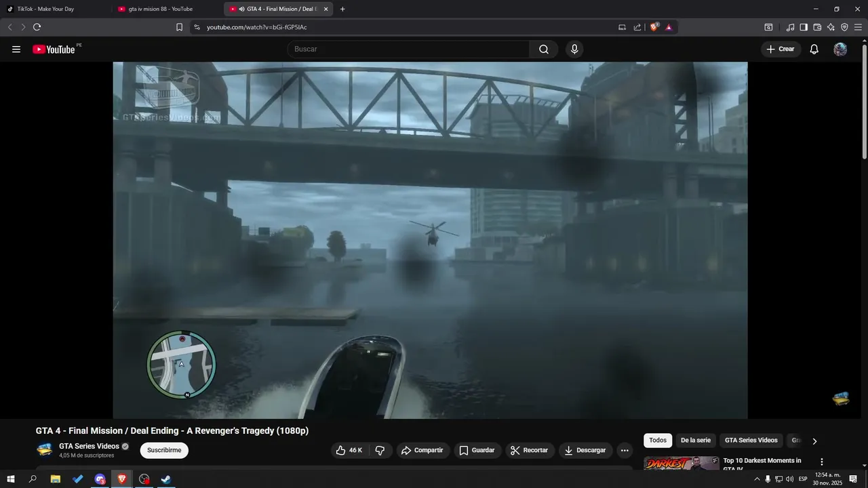
Task: Open the tab search button
Action: click(768, 27)
